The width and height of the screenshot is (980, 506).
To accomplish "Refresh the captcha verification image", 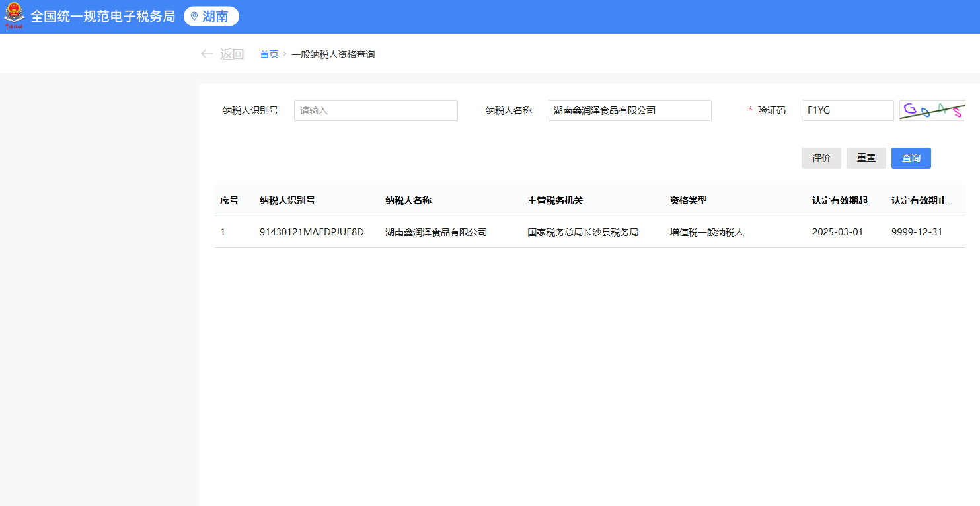I will (x=932, y=110).
